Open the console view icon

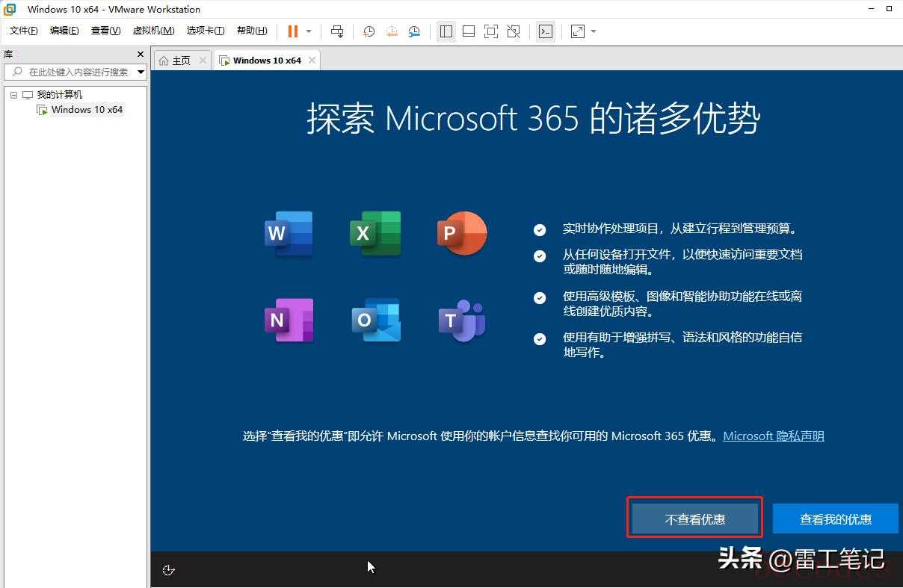pyautogui.click(x=546, y=31)
